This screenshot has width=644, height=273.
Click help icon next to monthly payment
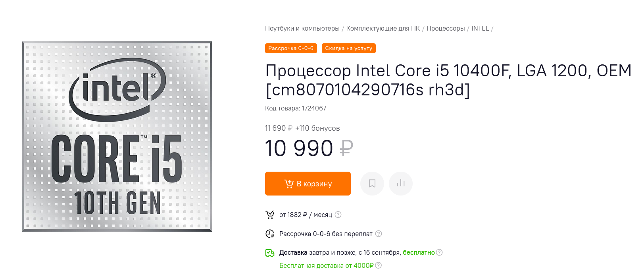(338, 215)
